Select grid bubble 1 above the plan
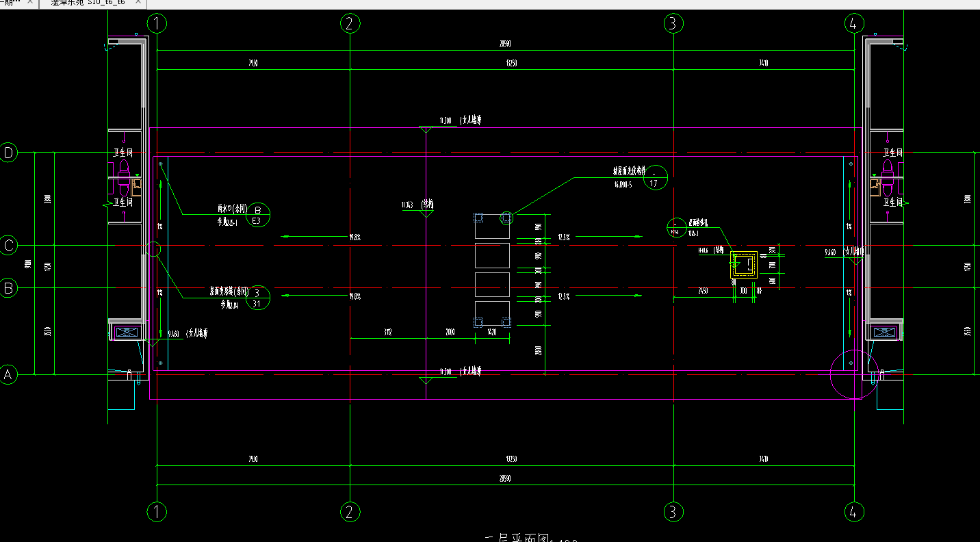The image size is (980, 542). click(x=157, y=24)
